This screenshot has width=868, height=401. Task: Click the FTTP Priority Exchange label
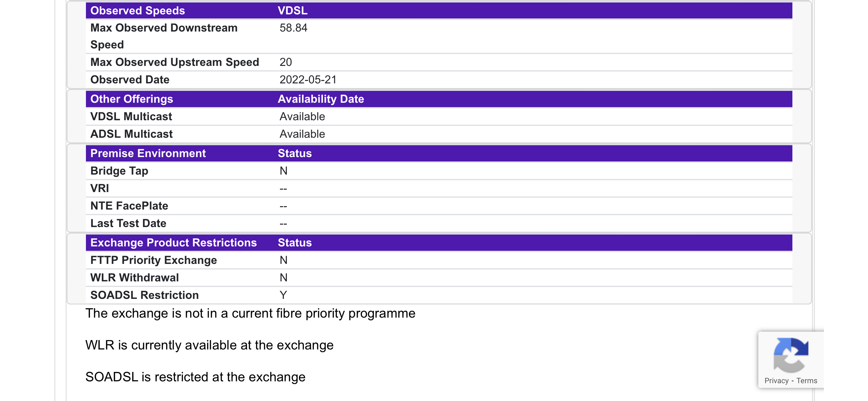153,260
